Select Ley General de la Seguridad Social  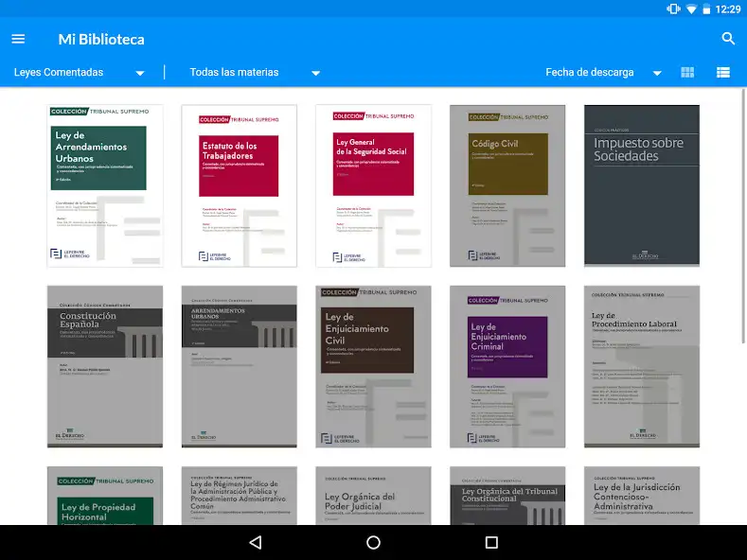(x=373, y=185)
